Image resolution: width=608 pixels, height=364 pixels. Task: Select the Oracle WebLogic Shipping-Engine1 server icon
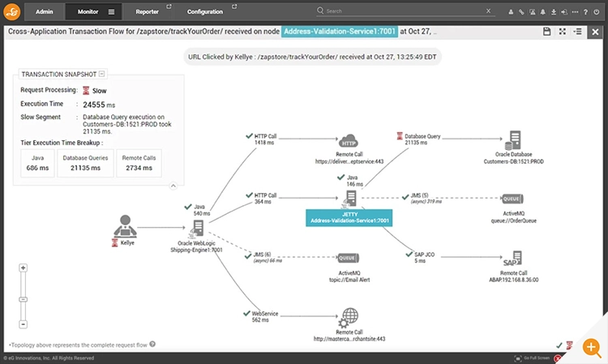point(197,229)
